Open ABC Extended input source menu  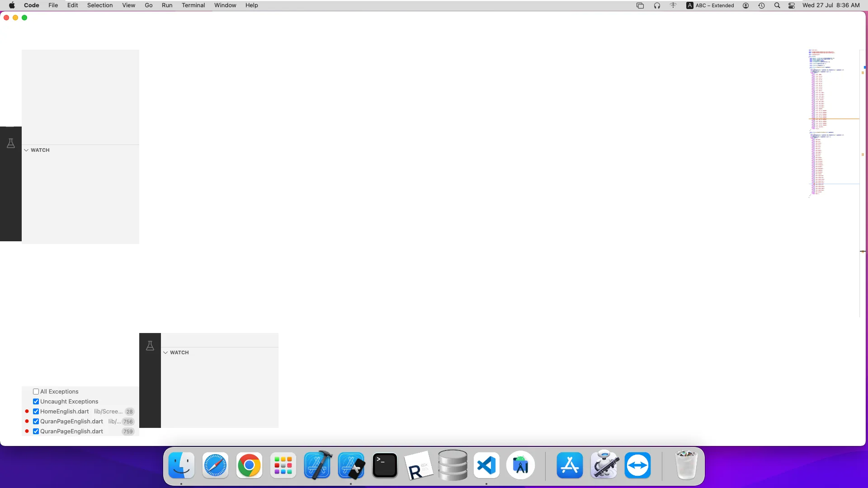coord(710,5)
